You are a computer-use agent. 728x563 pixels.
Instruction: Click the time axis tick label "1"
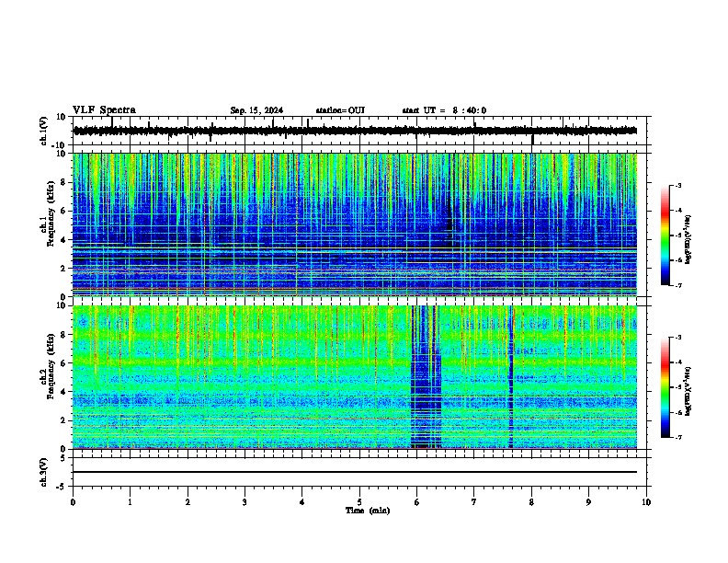[130, 502]
